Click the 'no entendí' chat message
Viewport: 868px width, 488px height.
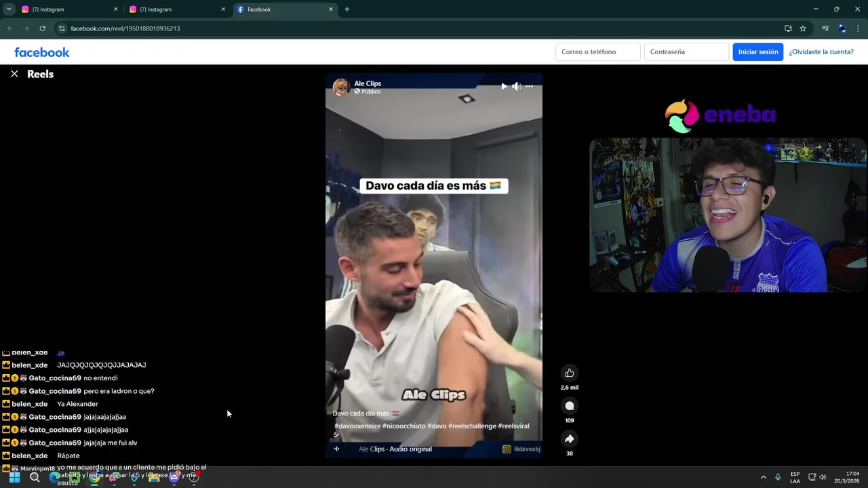100,378
